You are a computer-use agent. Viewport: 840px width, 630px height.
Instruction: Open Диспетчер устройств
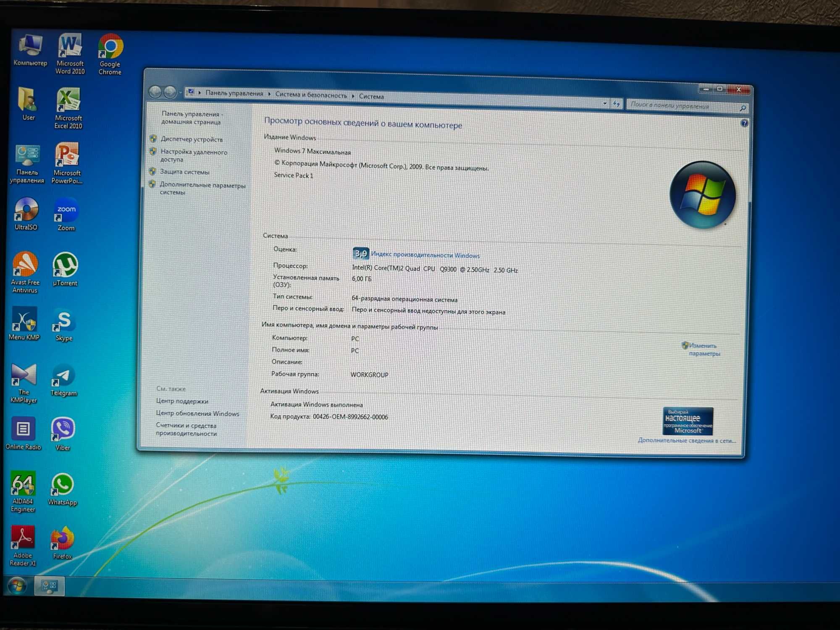coord(192,139)
